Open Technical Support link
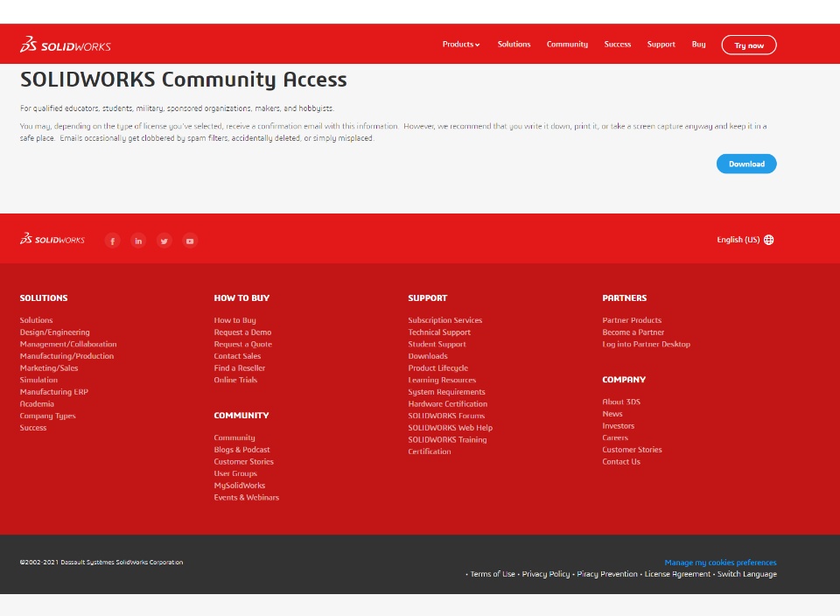This screenshot has width=840, height=616. coord(439,332)
